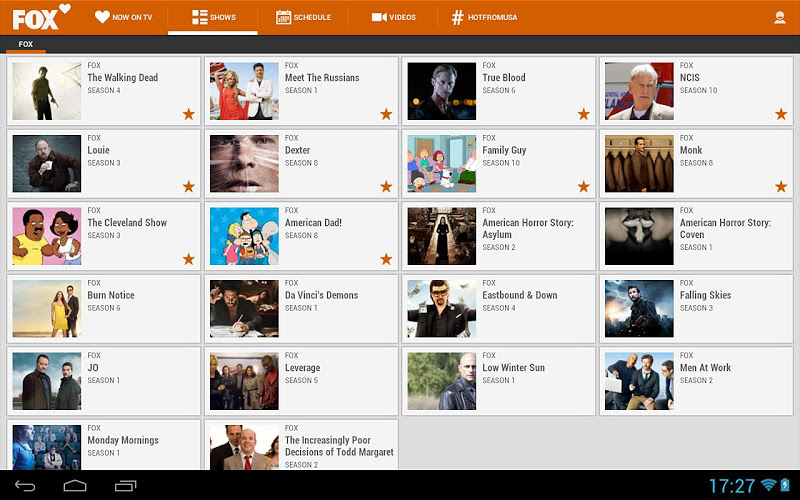
Task: Open the Schedule tab
Action: (303, 17)
